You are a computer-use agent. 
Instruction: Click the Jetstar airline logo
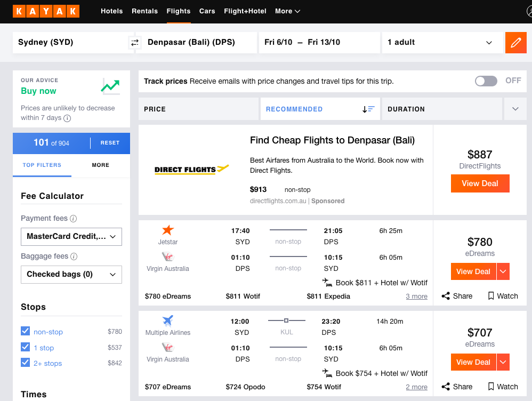point(167,230)
